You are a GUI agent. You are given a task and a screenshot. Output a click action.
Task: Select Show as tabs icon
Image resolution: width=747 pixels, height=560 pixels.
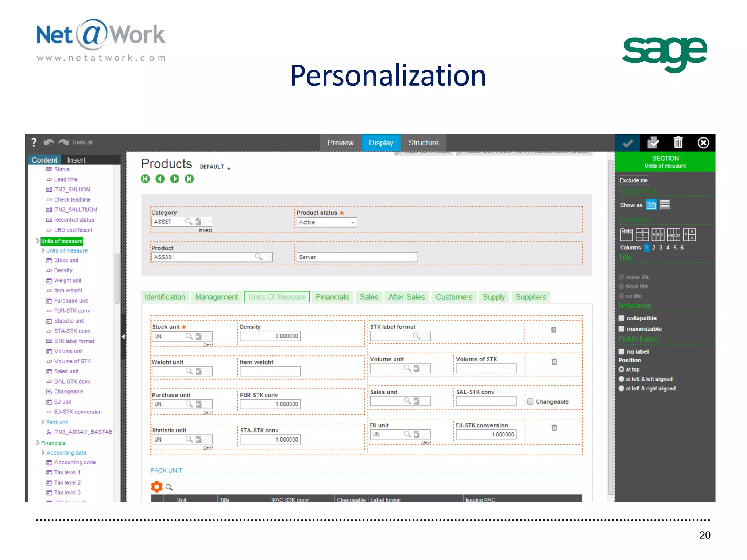pyautogui.click(x=651, y=205)
